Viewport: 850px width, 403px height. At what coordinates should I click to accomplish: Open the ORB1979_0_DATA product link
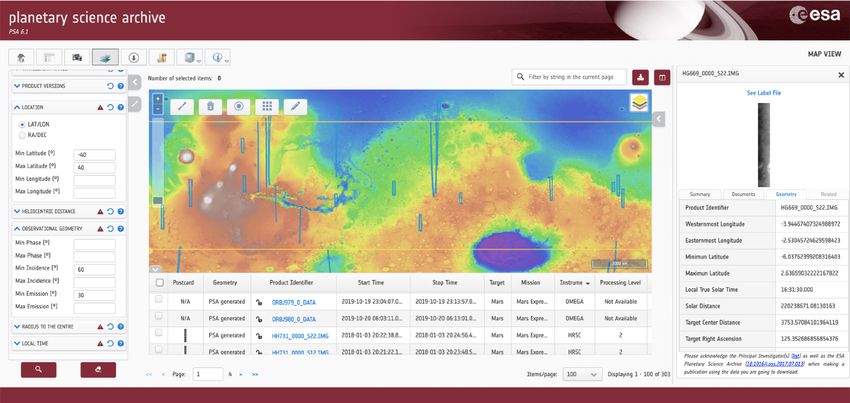(x=293, y=302)
